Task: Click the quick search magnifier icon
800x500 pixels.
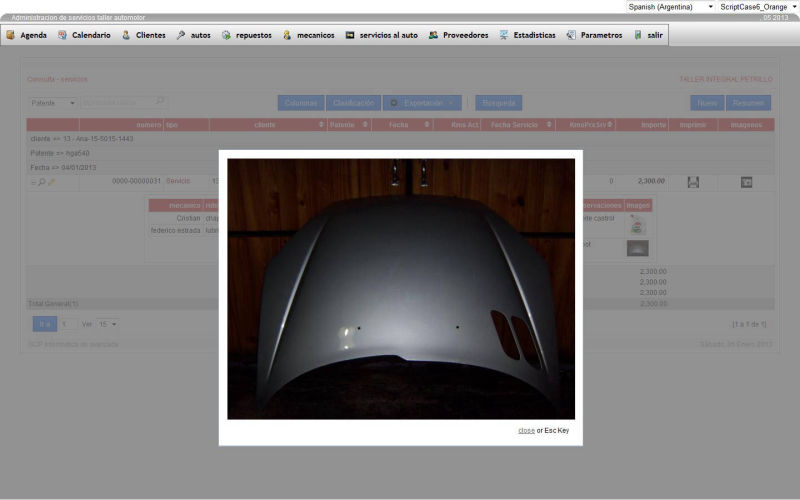Action: (x=160, y=101)
